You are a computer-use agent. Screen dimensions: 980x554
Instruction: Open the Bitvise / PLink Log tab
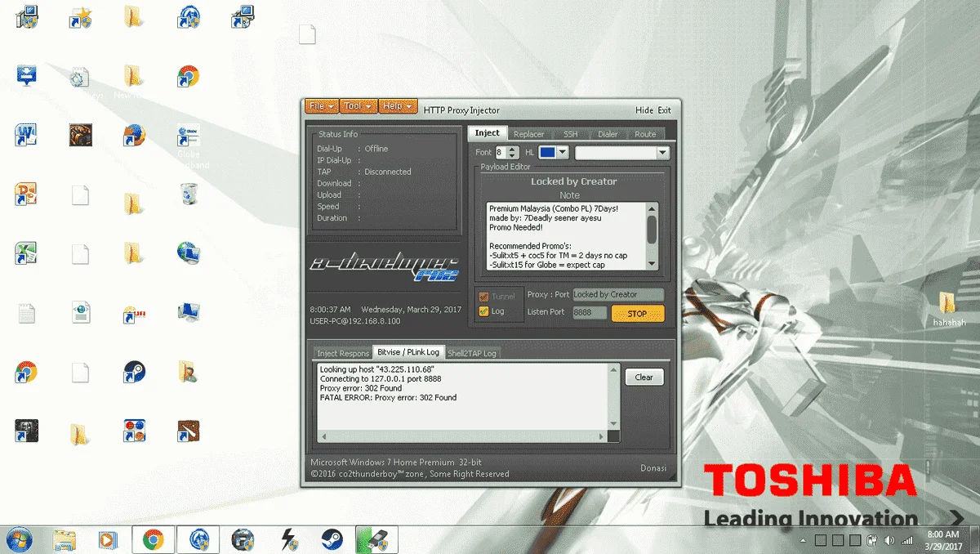pos(408,352)
